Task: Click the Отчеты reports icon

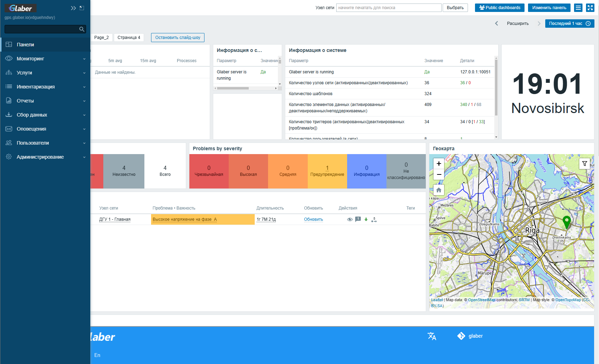Action: (9, 101)
